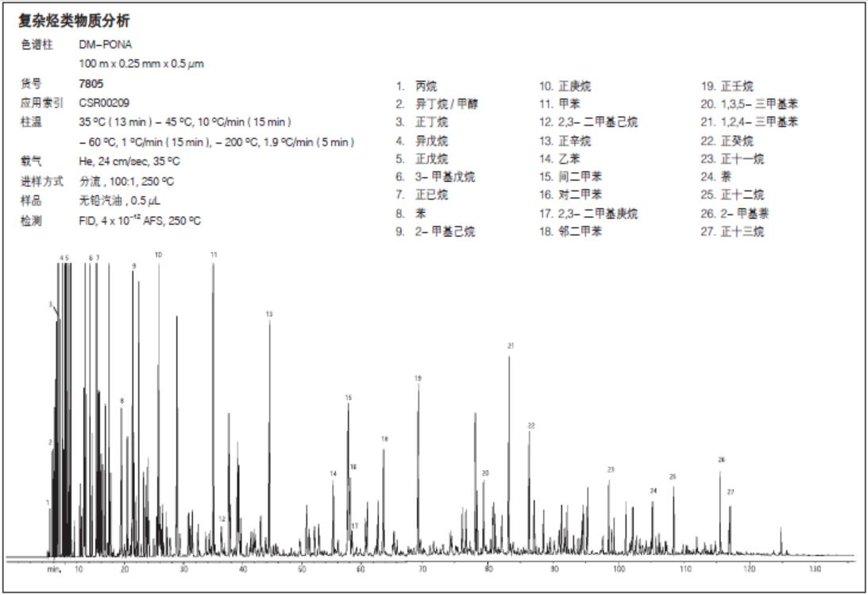Click the 应用索引 label

[x=42, y=103]
